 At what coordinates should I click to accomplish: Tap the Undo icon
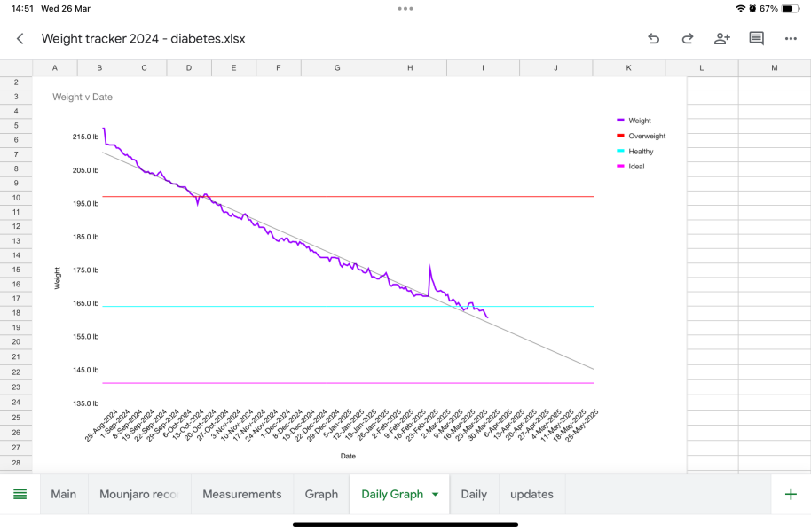pos(654,39)
